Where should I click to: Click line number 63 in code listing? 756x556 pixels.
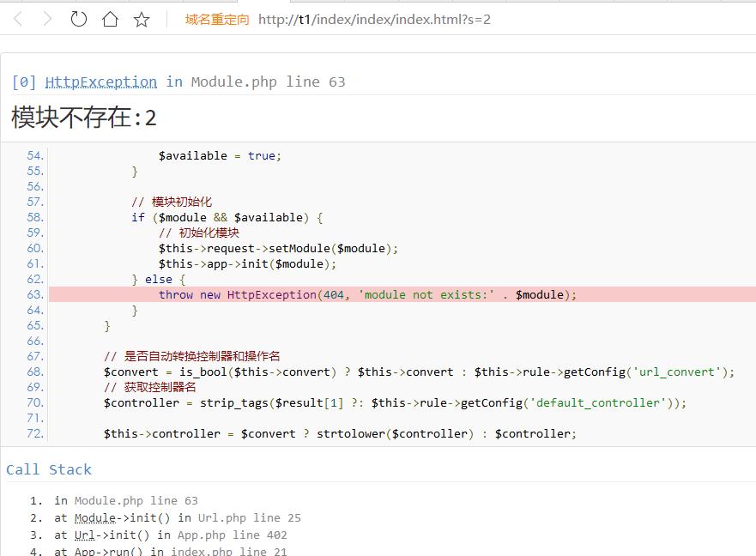click(34, 294)
